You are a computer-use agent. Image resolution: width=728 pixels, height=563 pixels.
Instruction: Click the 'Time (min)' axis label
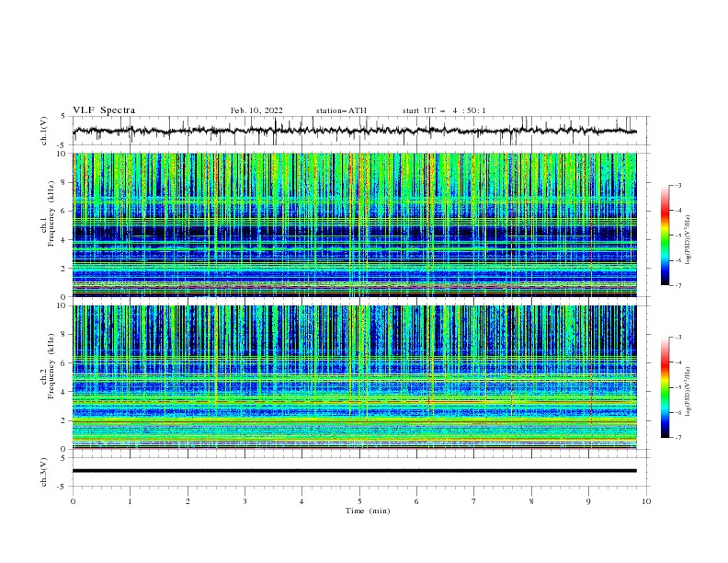tap(368, 511)
